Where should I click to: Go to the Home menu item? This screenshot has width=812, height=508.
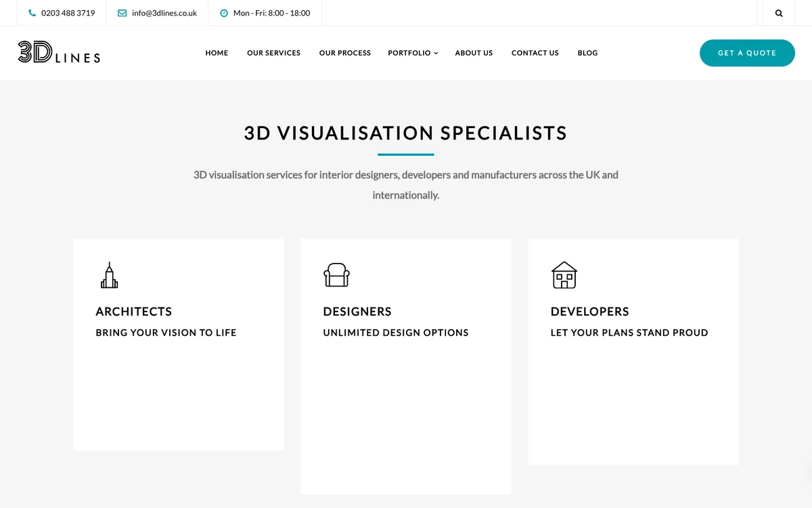pos(217,53)
